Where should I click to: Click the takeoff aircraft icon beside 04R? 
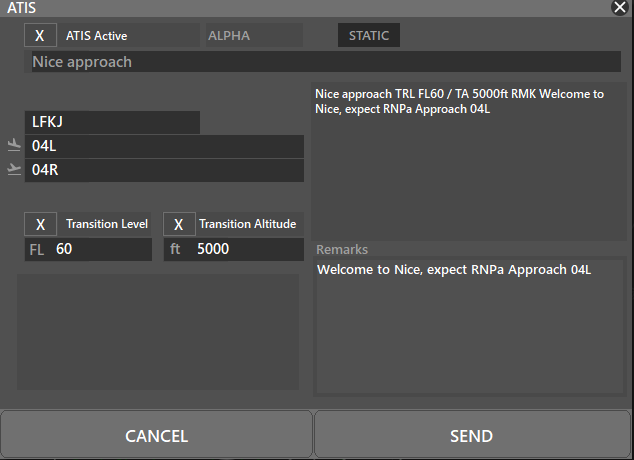(14, 169)
